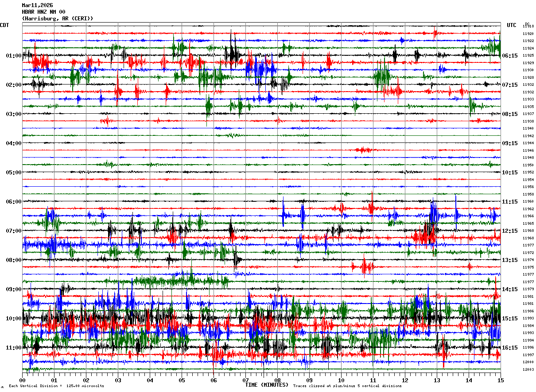Select minute tick label 05 on bottom axis

(x=182, y=380)
